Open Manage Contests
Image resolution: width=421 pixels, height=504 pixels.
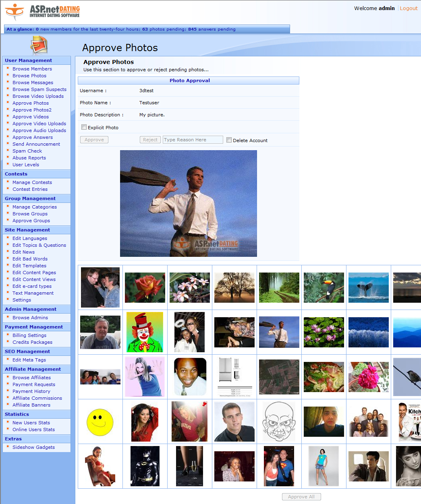coord(32,182)
